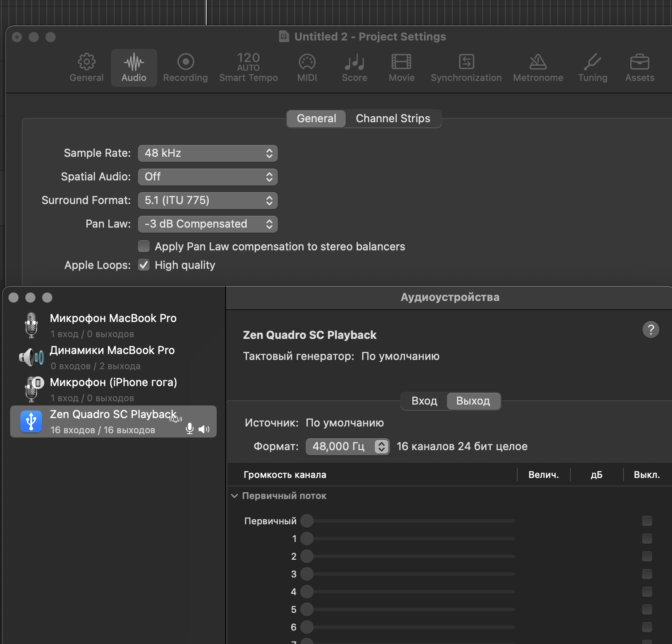
Task: Open the Sample Rate dropdown
Action: click(207, 153)
